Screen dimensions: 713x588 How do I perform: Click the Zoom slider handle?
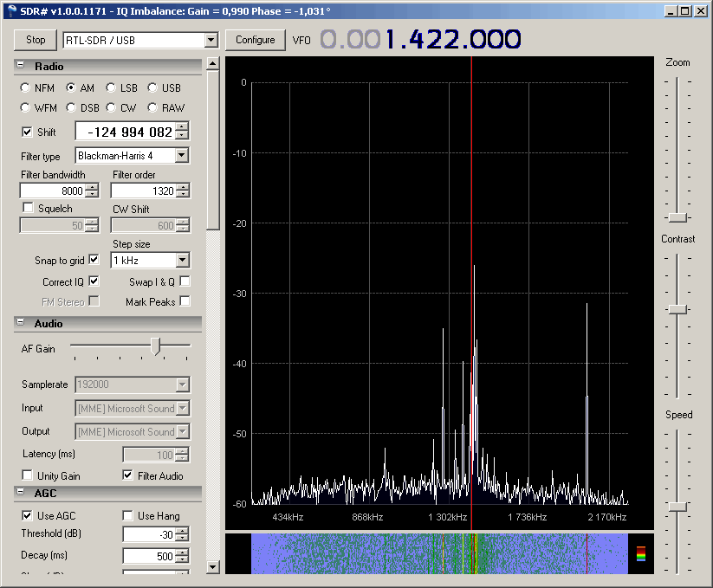coord(677,216)
